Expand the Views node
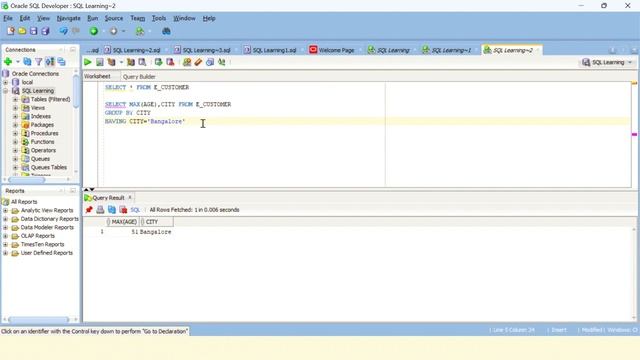The image size is (640, 360). coord(16,108)
